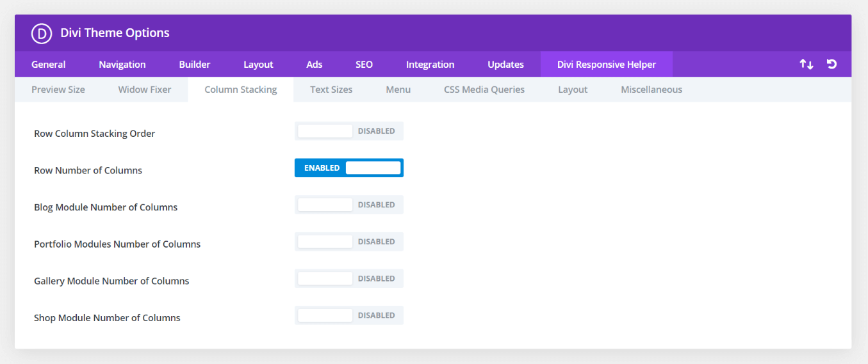Toggle Portfolio Modules Number of Columns
This screenshot has height=364, width=868.
click(349, 242)
